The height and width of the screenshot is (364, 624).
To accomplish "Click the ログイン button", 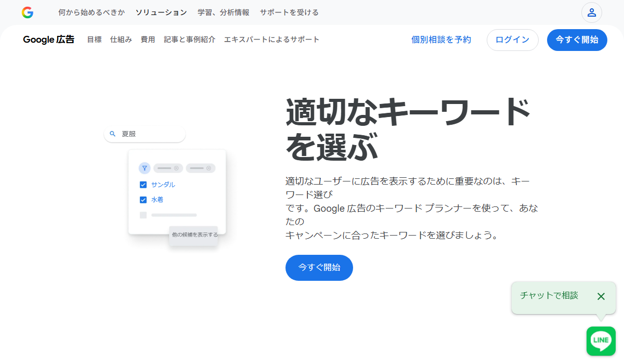I will (x=512, y=40).
